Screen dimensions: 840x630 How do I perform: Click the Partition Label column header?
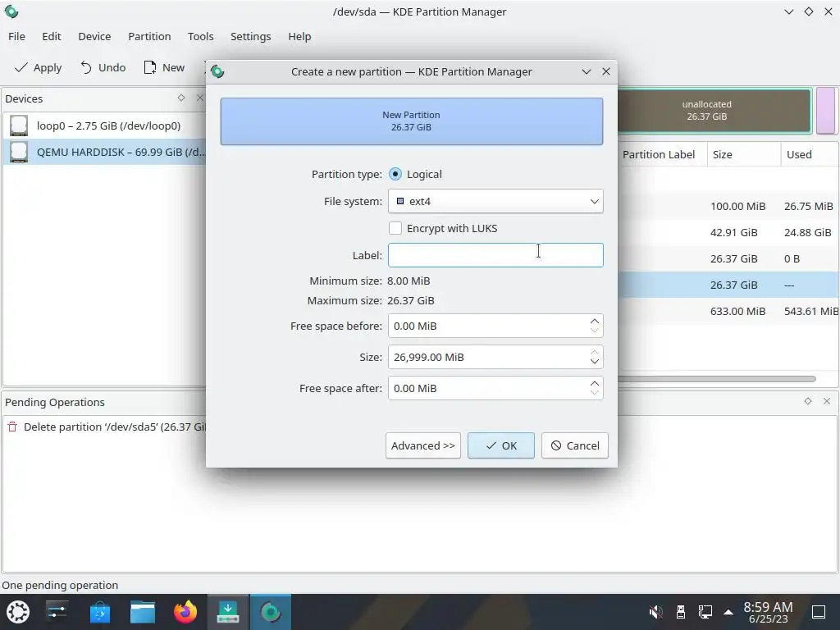pos(659,154)
